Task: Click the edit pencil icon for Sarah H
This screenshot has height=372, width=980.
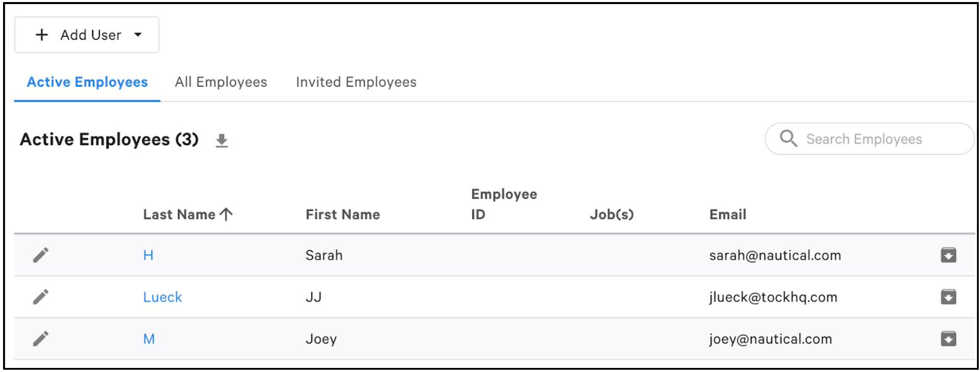Action: 41,255
